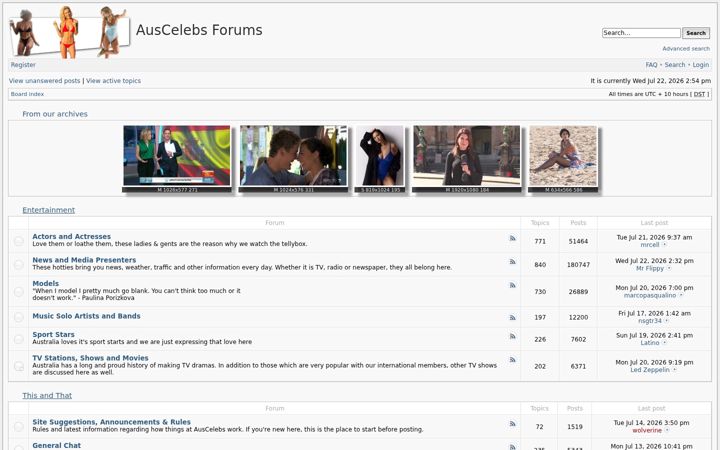Image resolution: width=720 pixels, height=450 pixels.
Task: Open Search from the top navigation bar
Action: pos(675,65)
